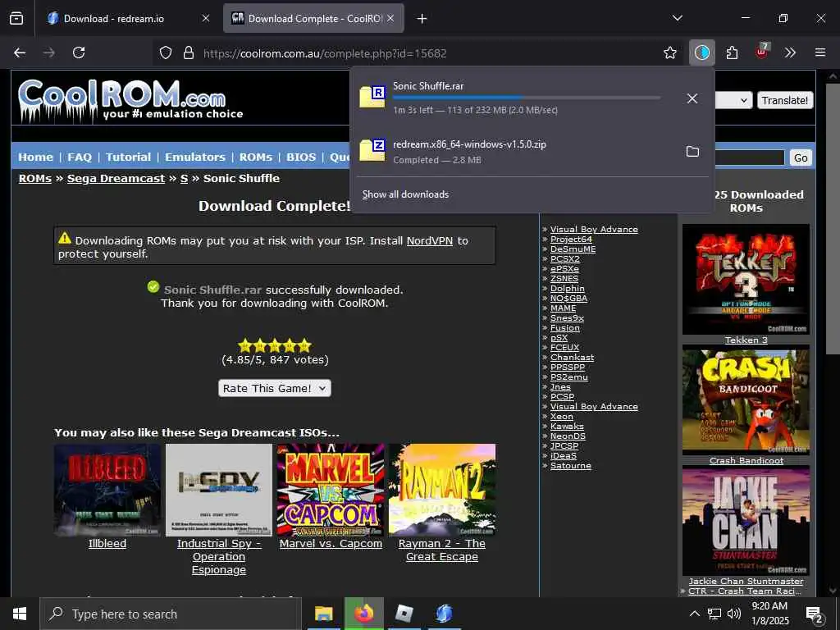The image size is (840, 630).
Task: Open File Explorer from the taskbar
Action: pyautogui.click(x=323, y=614)
